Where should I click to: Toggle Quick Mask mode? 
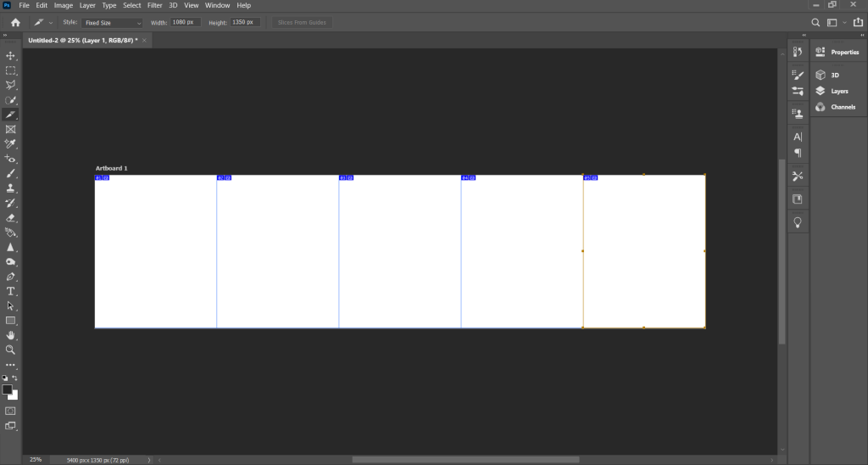point(11,411)
